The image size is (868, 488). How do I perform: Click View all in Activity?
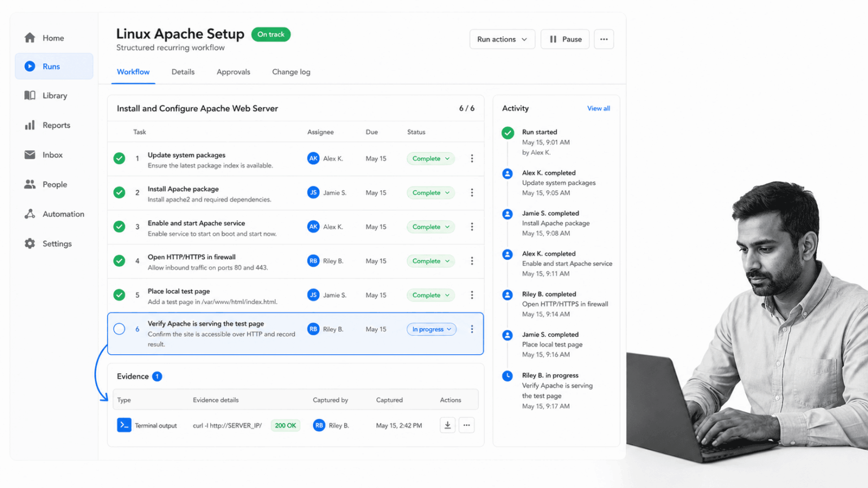pos(598,108)
